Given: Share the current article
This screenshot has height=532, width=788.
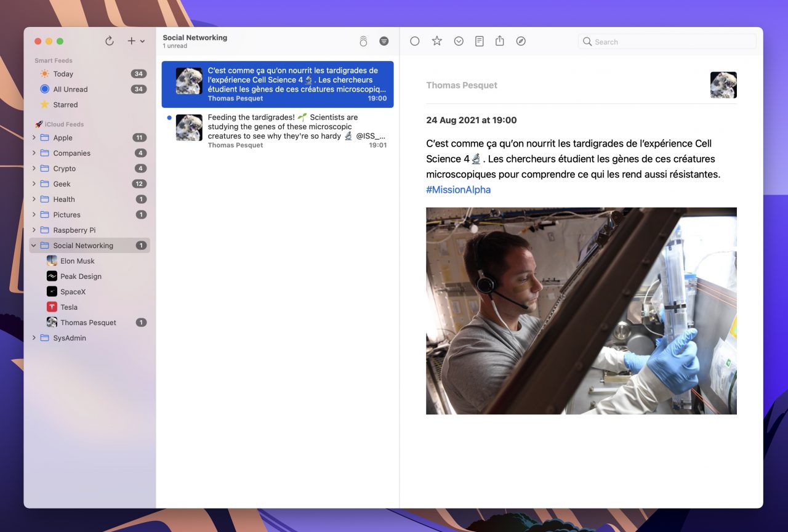Looking at the screenshot, I should [500, 41].
